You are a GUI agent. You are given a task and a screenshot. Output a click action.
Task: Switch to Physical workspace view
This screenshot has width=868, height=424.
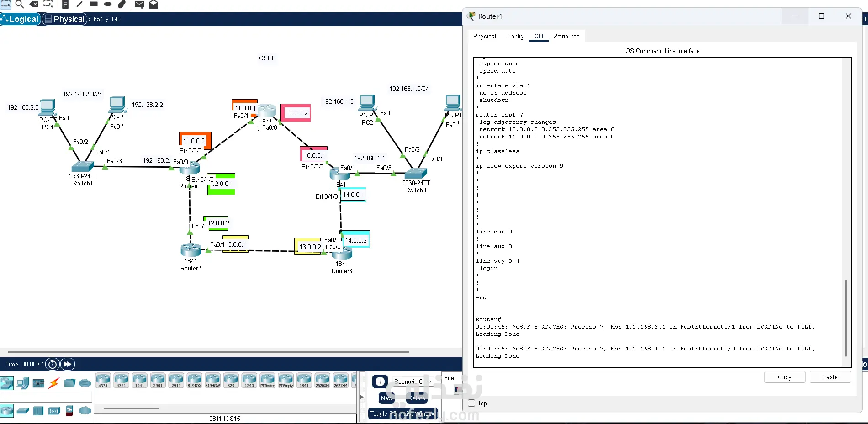coord(64,19)
